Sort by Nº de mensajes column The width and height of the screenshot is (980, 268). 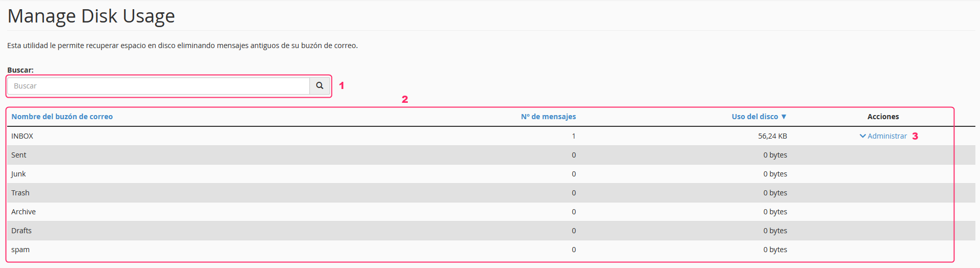click(x=548, y=117)
